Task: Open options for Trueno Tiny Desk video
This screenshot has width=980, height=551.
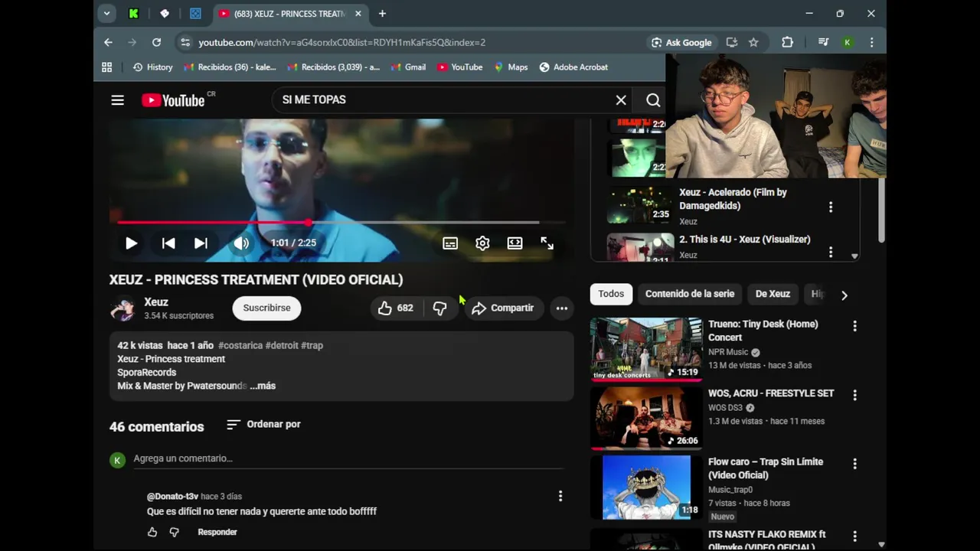Action: coord(855,326)
